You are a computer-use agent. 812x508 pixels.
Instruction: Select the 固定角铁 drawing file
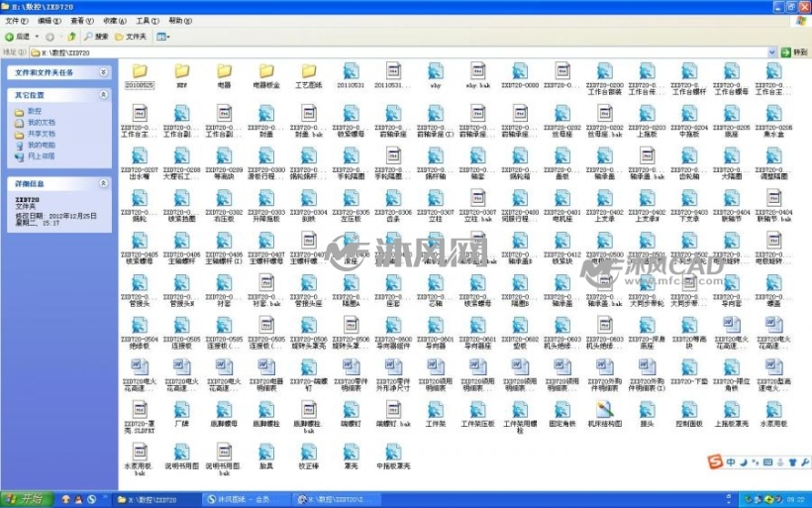(x=562, y=415)
